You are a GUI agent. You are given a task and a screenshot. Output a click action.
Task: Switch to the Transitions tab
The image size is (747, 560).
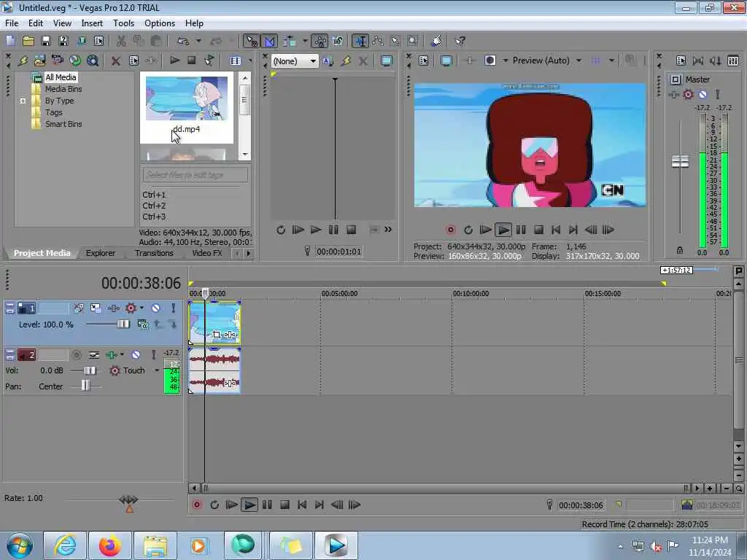(154, 253)
